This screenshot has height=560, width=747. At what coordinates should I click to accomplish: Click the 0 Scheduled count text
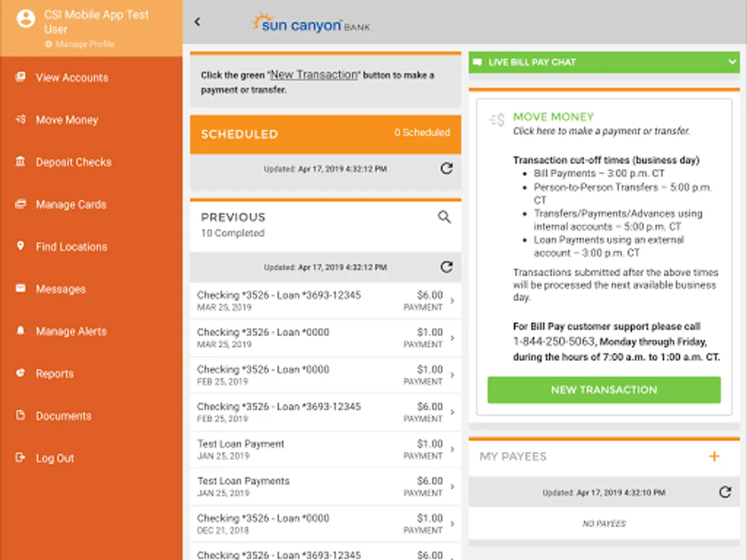tap(422, 133)
